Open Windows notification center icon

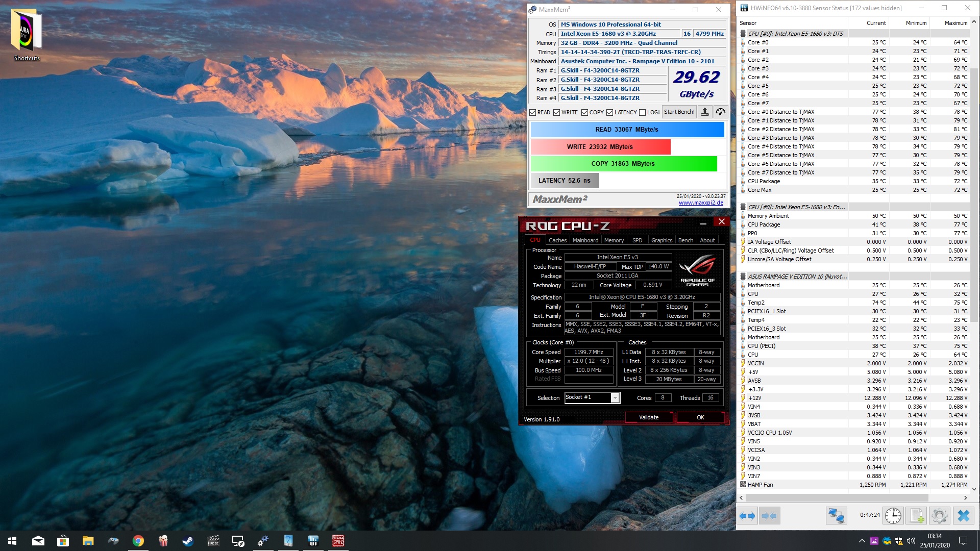coord(963,541)
